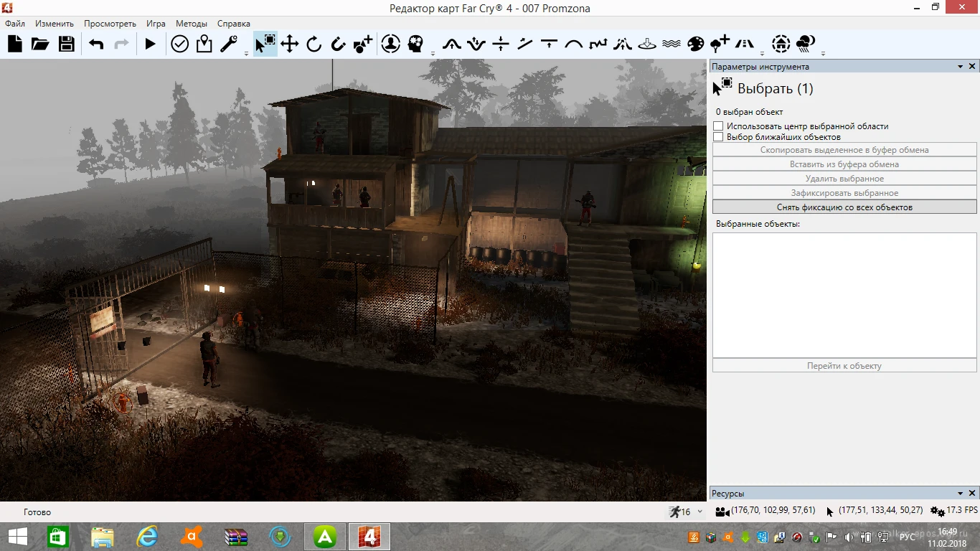Open the texture paint palette tool
This screenshot has height=551, width=980.
696,44
